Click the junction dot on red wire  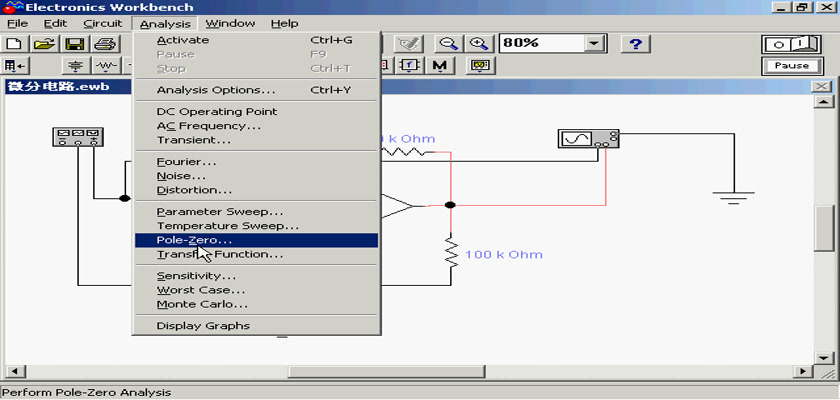click(451, 205)
